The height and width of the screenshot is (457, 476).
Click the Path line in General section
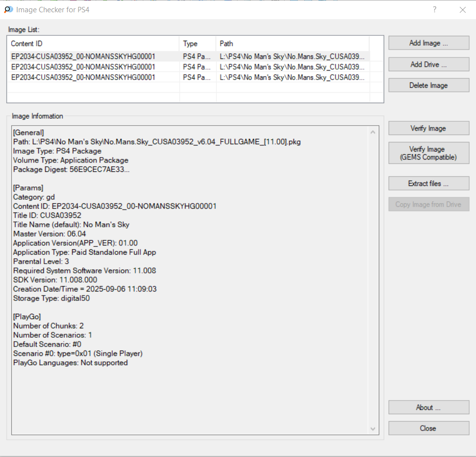click(157, 142)
